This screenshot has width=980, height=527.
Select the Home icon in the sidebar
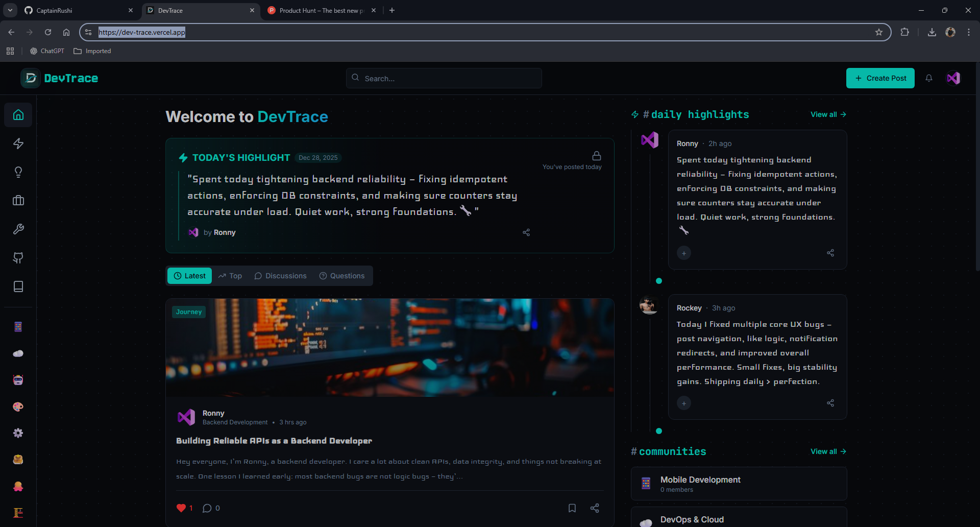[x=18, y=114]
